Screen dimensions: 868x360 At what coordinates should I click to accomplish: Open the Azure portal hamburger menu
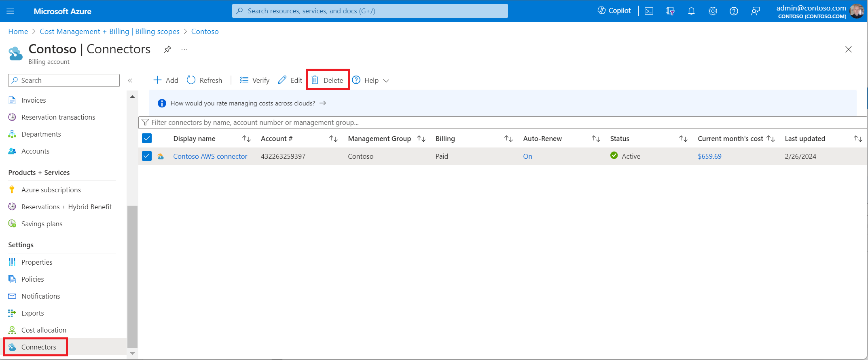11,11
